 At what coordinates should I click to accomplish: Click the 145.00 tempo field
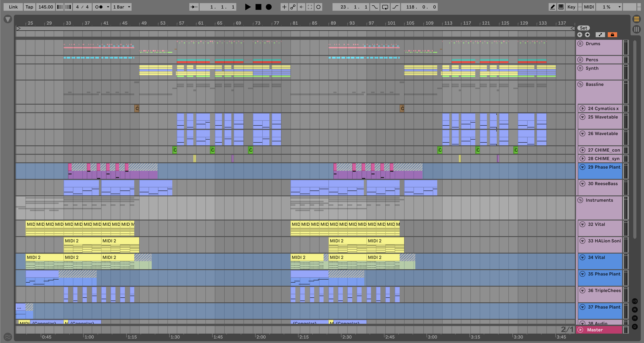(x=45, y=7)
